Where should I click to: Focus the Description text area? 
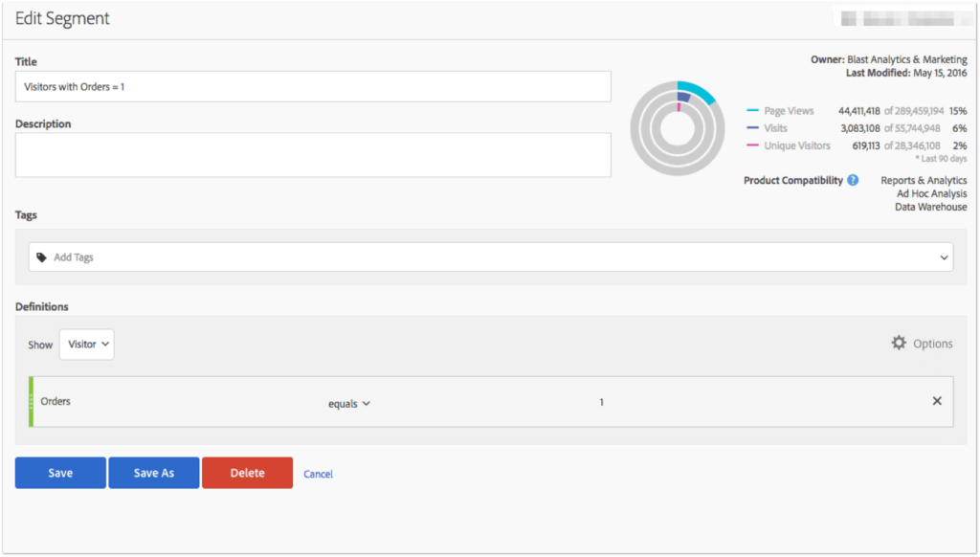[x=313, y=154]
